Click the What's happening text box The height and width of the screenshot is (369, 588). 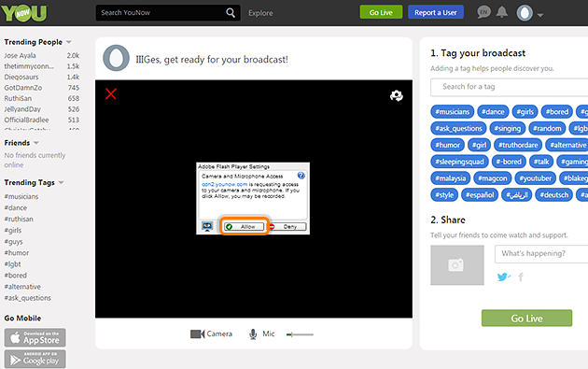point(541,254)
